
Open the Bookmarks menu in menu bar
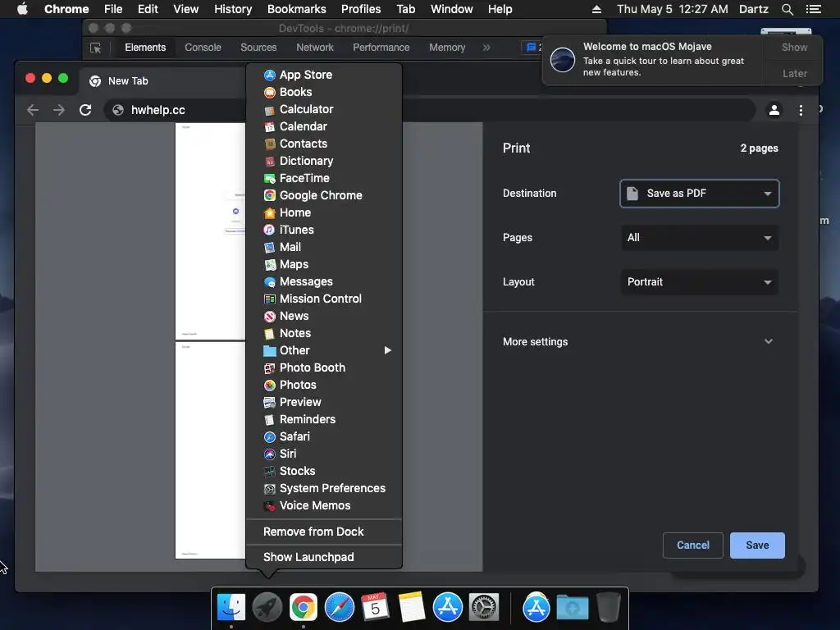[297, 9]
